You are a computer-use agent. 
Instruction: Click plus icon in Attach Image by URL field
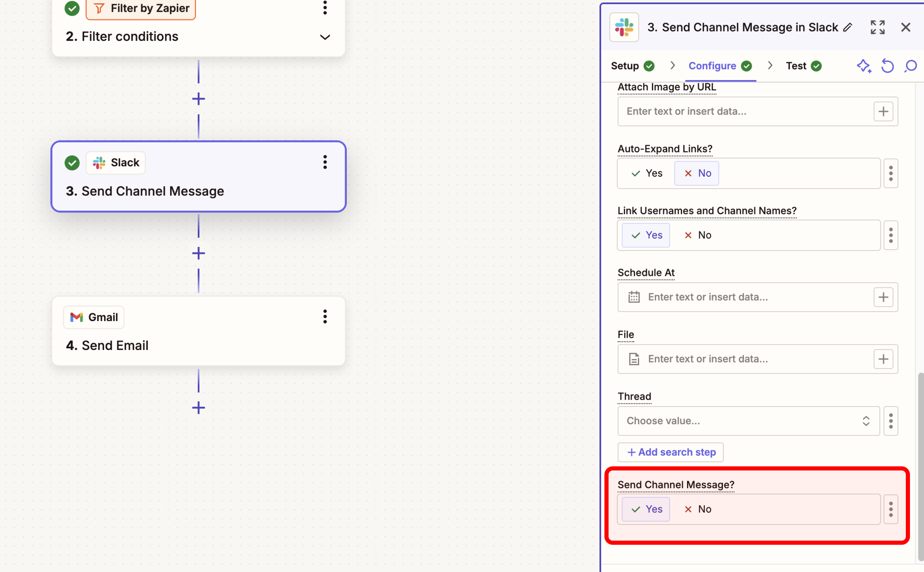[x=883, y=111]
